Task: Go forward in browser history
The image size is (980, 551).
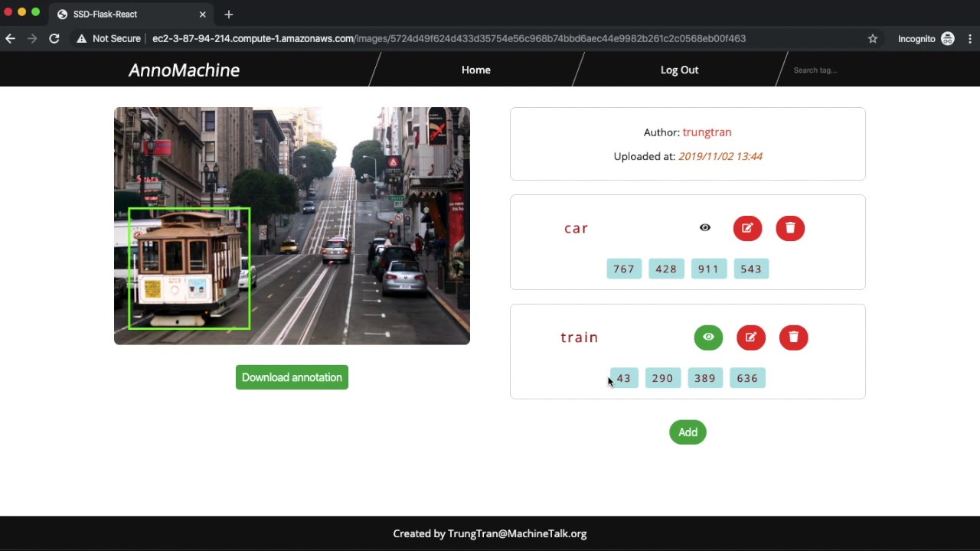Action: (x=32, y=38)
